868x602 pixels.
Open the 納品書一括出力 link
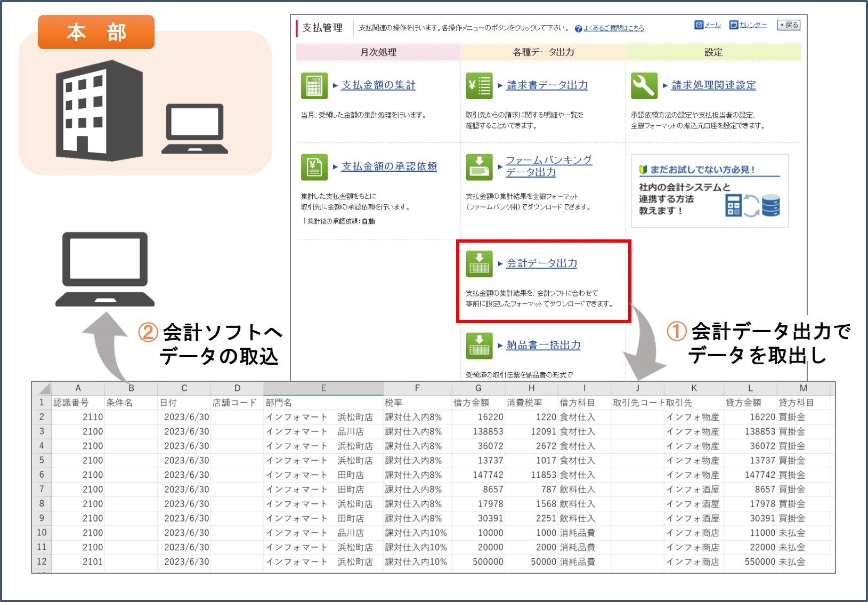(x=543, y=345)
